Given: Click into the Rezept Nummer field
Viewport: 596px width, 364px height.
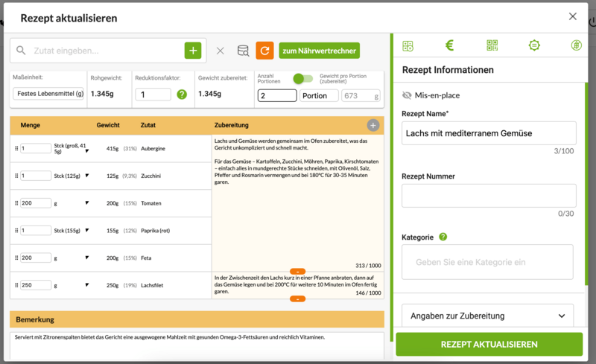Looking at the screenshot, I should 489,195.
